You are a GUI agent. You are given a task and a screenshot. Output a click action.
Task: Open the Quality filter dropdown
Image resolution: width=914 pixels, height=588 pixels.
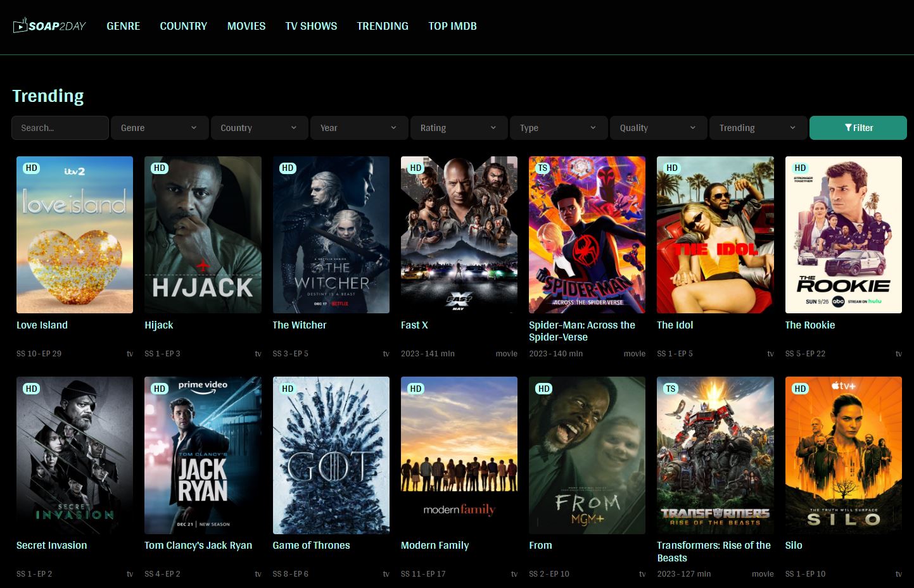pyautogui.click(x=658, y=128)
